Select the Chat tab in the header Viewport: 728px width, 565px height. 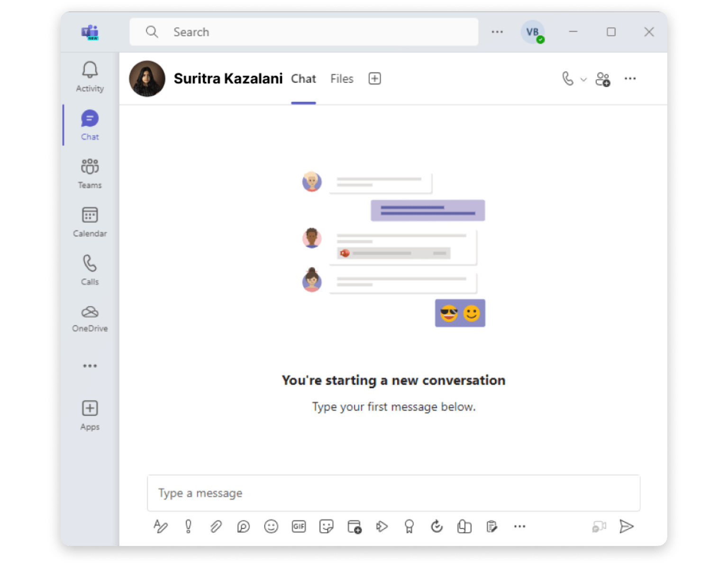coord(303,79)
